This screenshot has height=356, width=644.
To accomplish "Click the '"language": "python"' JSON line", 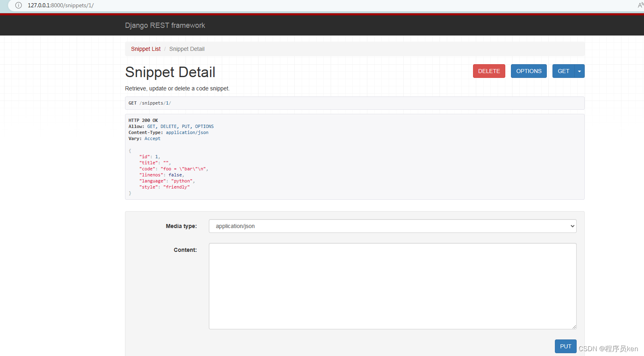I will [x=167, y=181].
